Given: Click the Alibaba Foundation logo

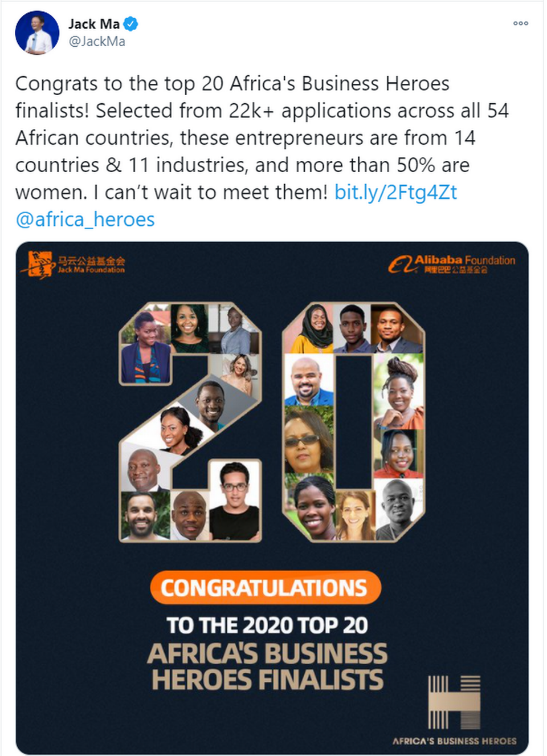Looking at the screenshot, I should pyautogui.click(x=452, y=264).
